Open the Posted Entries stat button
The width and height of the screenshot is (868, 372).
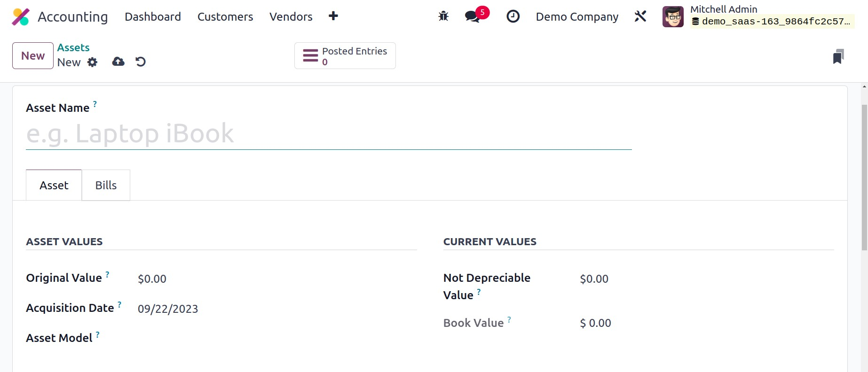pyautogui.click(x=345, y=56)
